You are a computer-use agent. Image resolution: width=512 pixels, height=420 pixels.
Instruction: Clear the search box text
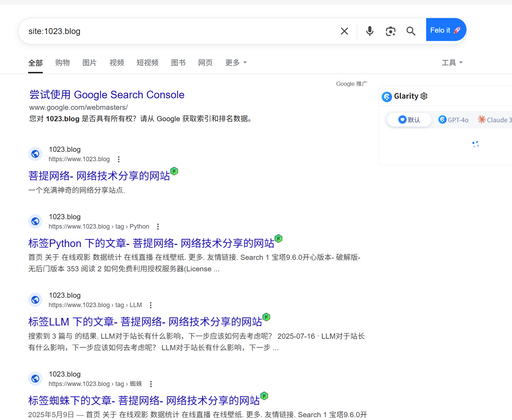point(344,31)
